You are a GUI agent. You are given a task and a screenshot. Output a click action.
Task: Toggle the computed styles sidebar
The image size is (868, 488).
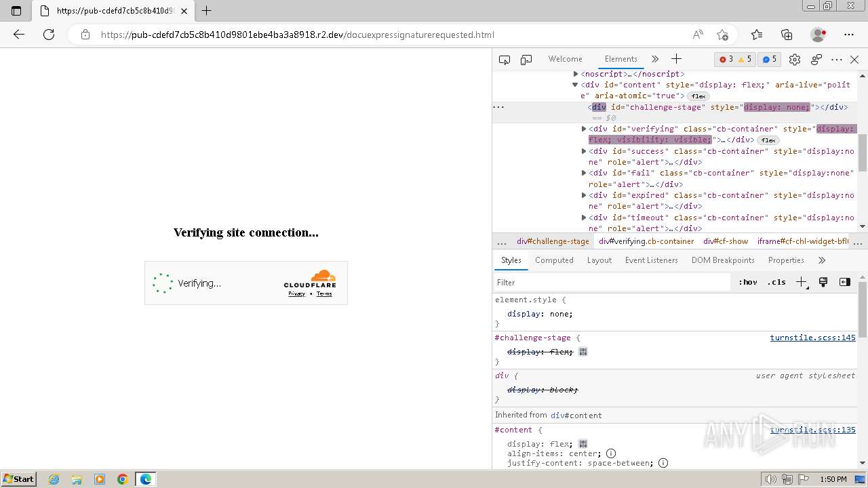845,283
